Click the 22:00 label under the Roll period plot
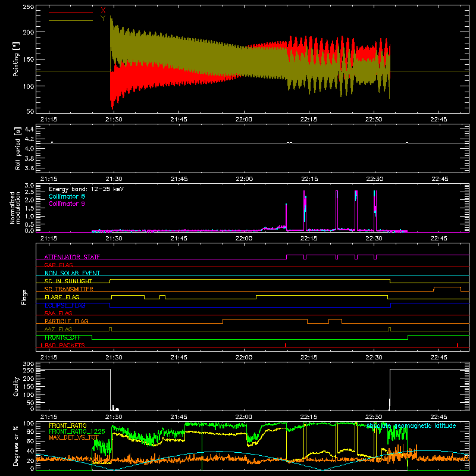This screenshot has width=476, height=476. tap(244, 179)
